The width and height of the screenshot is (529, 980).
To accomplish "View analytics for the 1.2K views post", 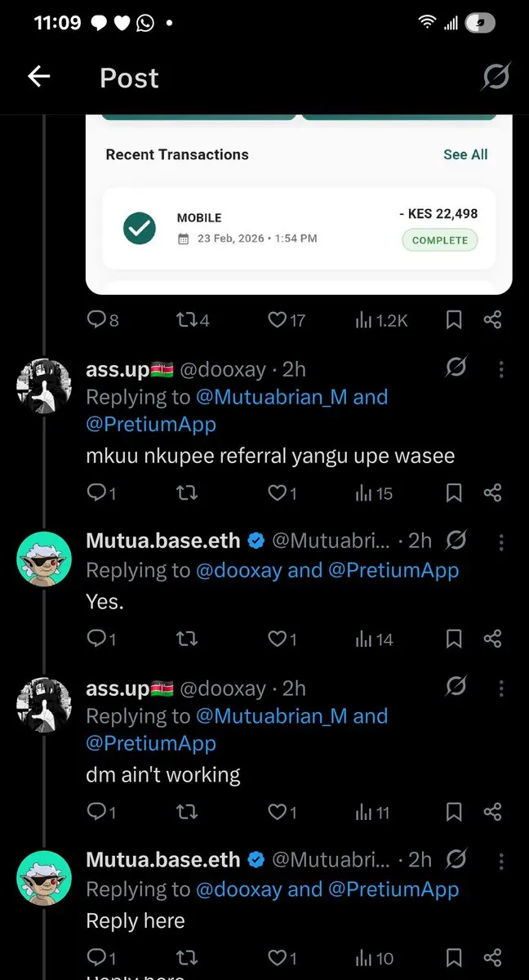I will click(380, 320).
